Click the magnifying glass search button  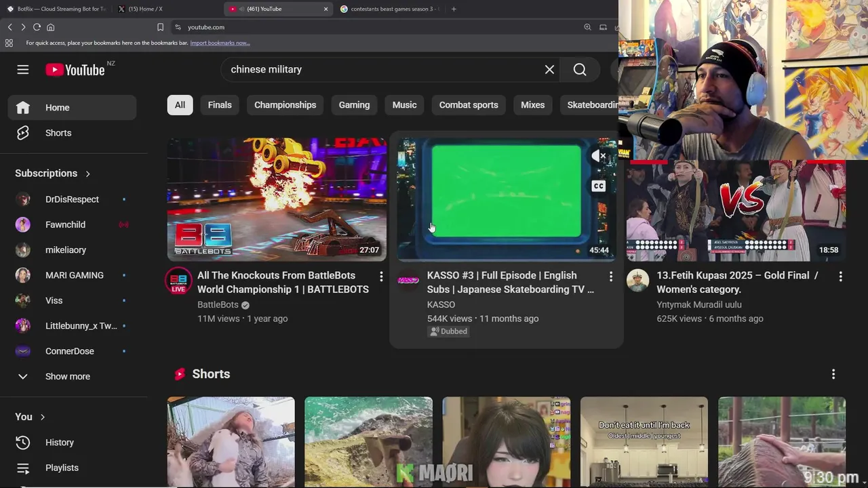[x=580, y=69]
